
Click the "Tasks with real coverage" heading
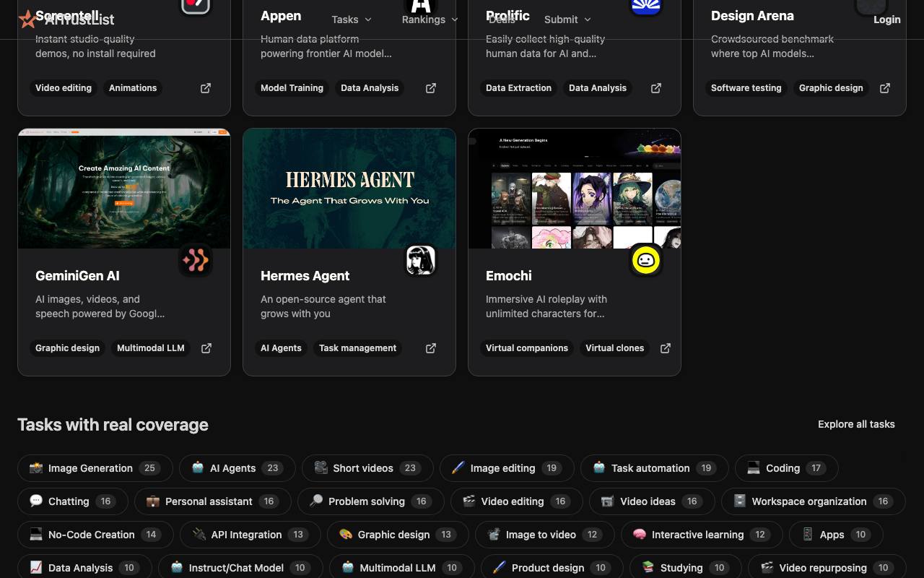(x=113, y=425)
